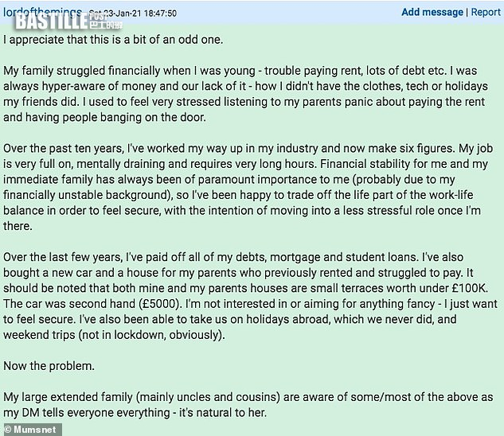Click the Add message link
Viewport: 504px width, 436px height.
click(432, 12)
